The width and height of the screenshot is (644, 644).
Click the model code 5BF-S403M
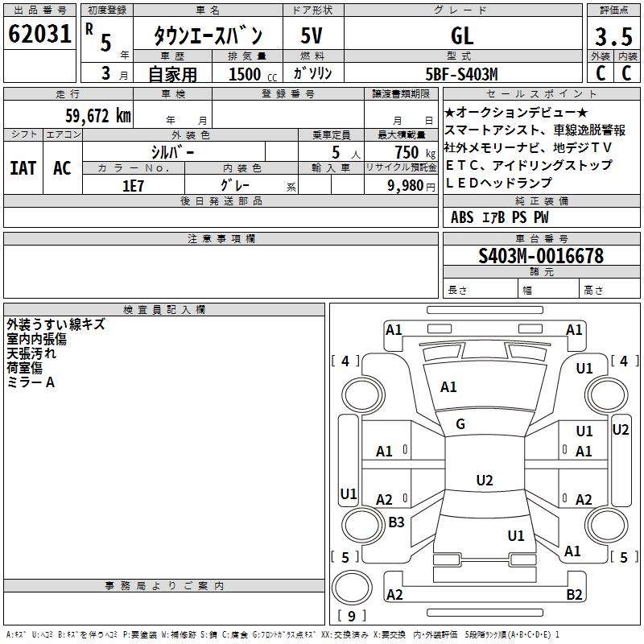[x=461, y=74]
